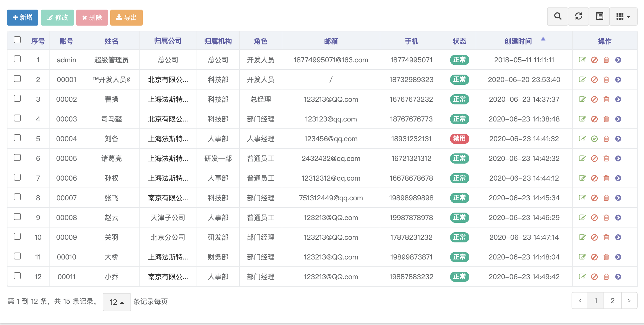Tick checkbox for 关羽 row
Viewport: 644px width, 325px height.
pyautogui.click(x=17, y=236)
